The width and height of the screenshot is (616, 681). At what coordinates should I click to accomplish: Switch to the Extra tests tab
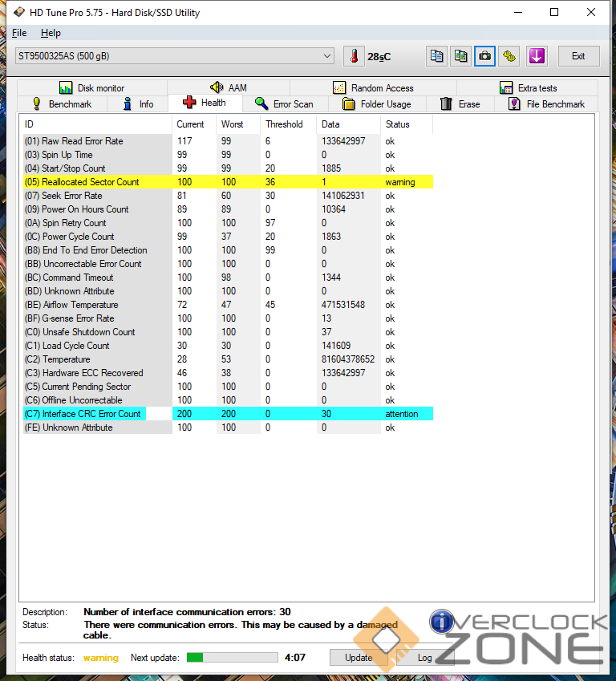(x=528, y=87)
